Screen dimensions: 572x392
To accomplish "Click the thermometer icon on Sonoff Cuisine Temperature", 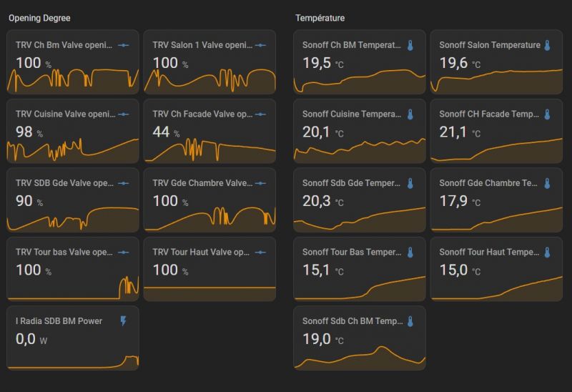I will click(410, 114).
